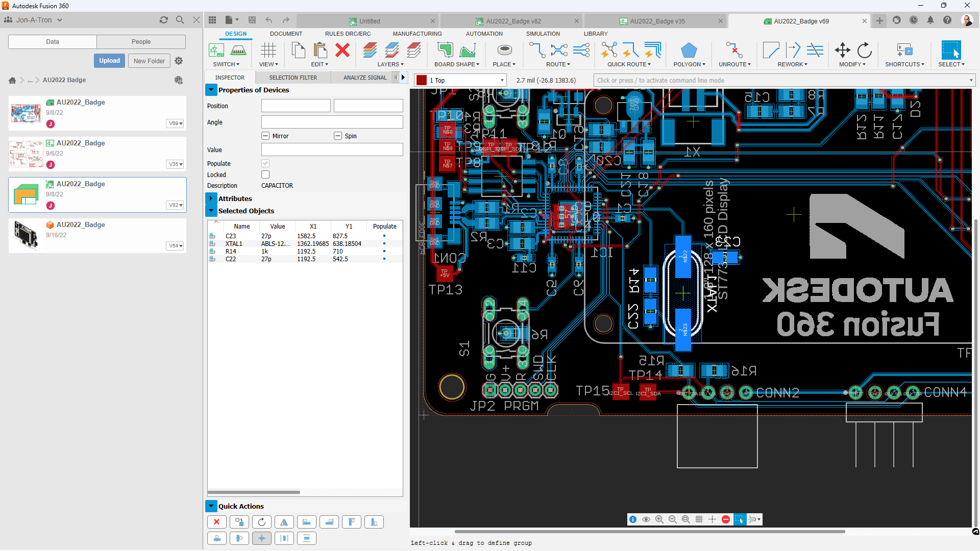Image resolution: width=980 pixels, height=551 pixels.
Task: Open the Selection Filter tab
Action: pyautogui.click(x=293, y=78)
